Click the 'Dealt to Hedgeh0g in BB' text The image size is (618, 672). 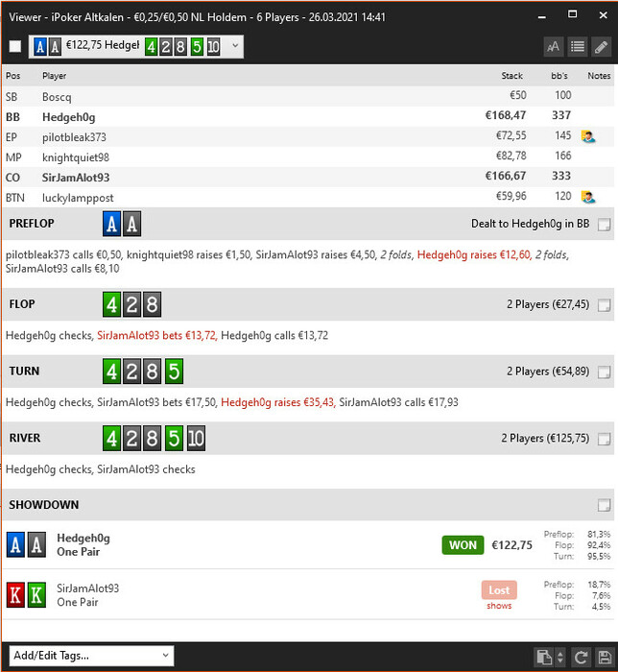point(531,224)
